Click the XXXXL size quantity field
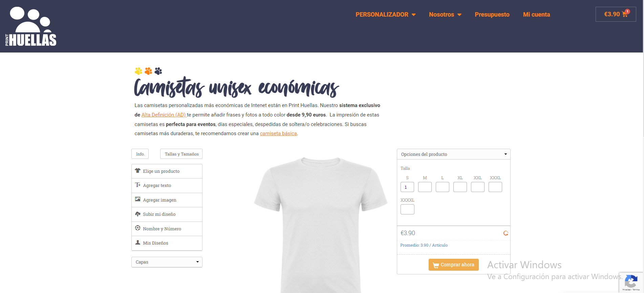This screenshot has height=293, width=644. pos(407,209)
